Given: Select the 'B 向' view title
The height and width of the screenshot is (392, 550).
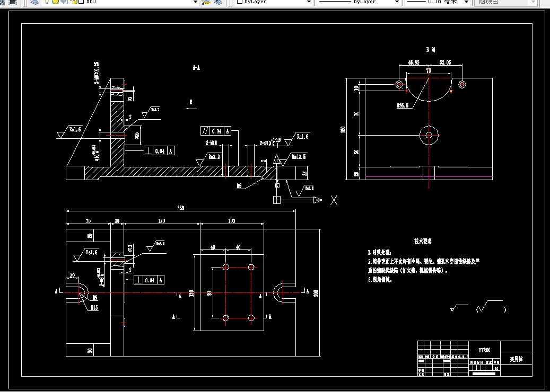Looking at the screenshot, I should click(430, 50).
